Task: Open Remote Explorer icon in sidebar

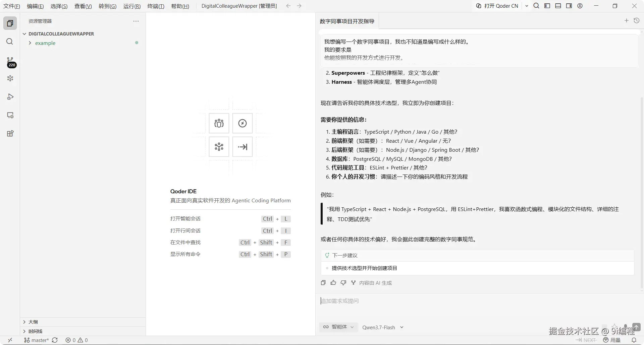Action: [10, 115]
